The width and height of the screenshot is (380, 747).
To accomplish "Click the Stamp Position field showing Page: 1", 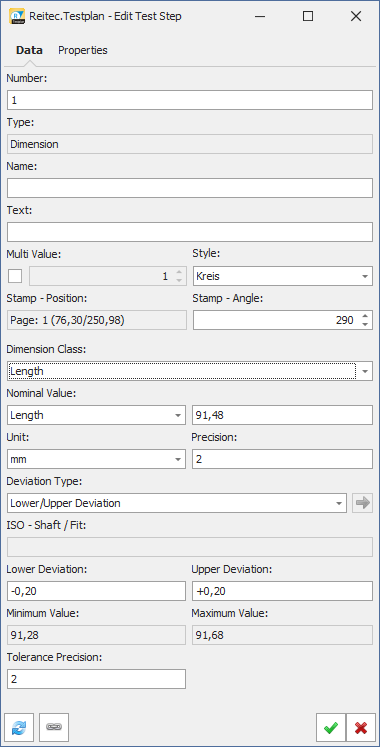I will point(97,320).
